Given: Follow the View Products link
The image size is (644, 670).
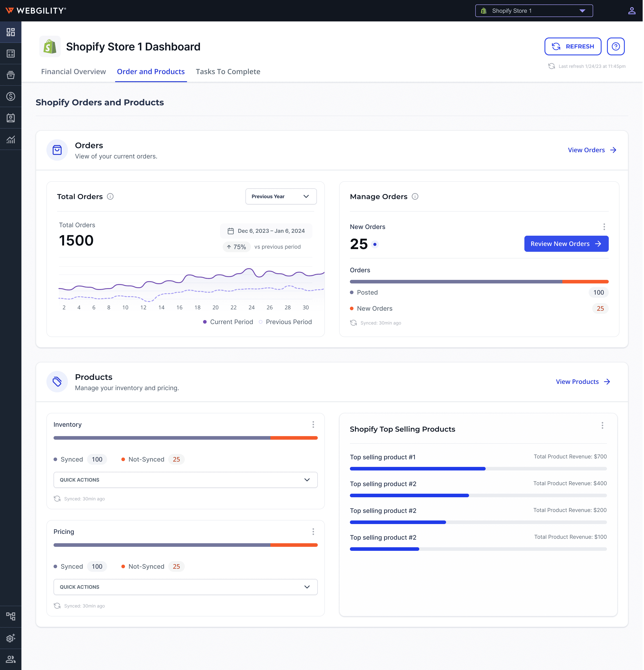Looking at the screenshot, I should [x=582, y=382].
